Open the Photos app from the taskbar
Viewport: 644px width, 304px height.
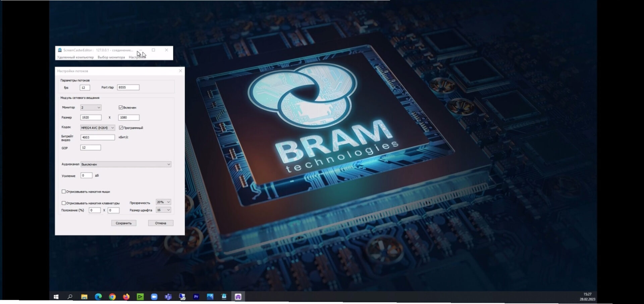point(210,297)
